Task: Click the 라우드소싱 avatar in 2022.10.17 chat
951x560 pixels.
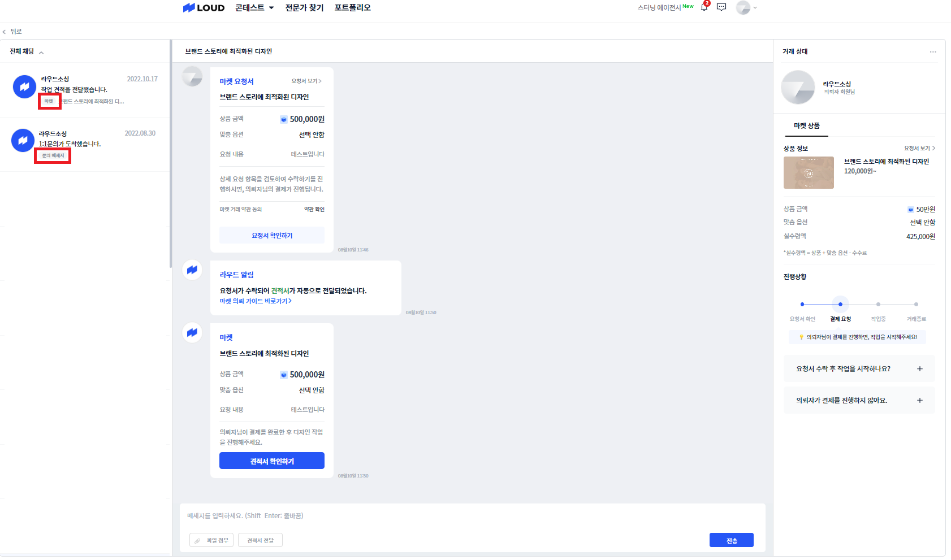Action: [x=24, y=86]
